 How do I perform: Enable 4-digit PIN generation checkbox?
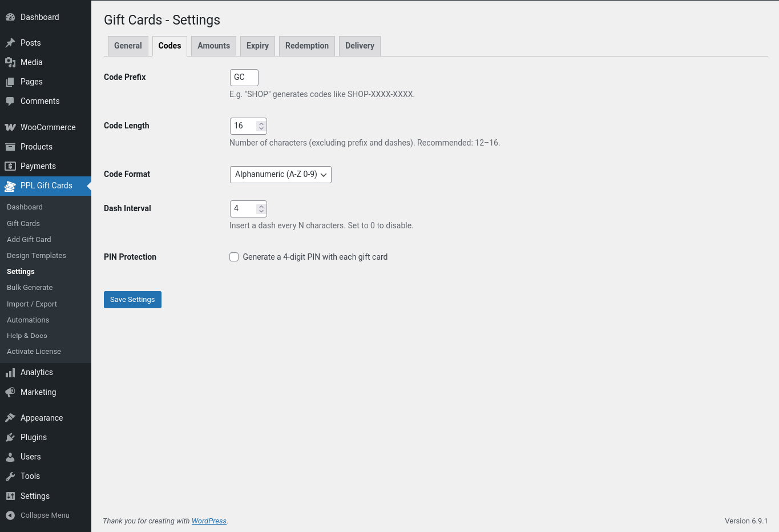(x=234, y=257)
